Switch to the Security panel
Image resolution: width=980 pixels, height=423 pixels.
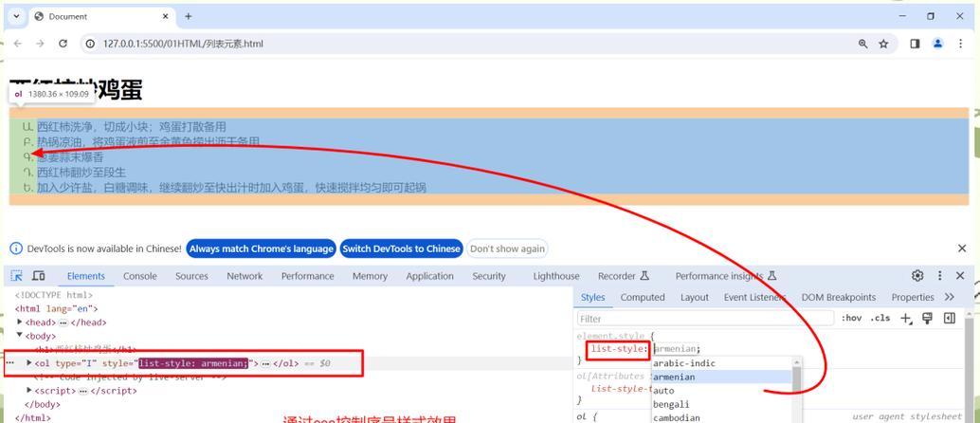(489, 276)
